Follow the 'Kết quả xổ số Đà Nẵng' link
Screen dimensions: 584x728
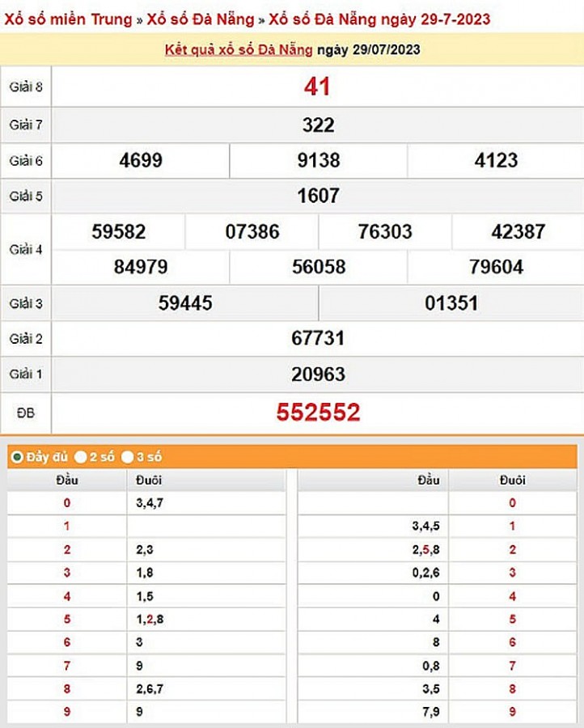click(x=239, y=50)
